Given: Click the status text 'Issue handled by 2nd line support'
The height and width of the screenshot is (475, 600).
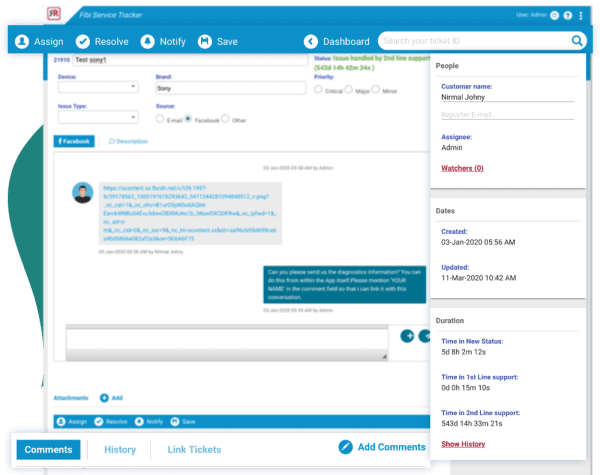Looking at the screenshot, I should pos(382,58).
